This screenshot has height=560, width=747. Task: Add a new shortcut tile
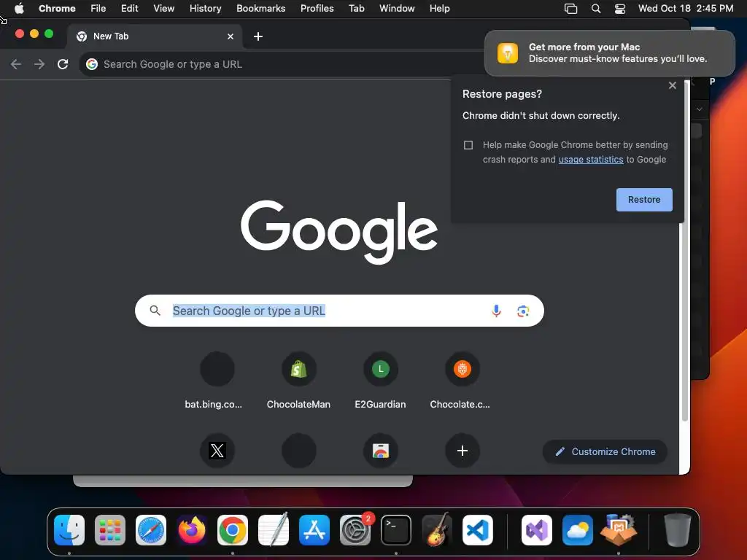point(462,451)
